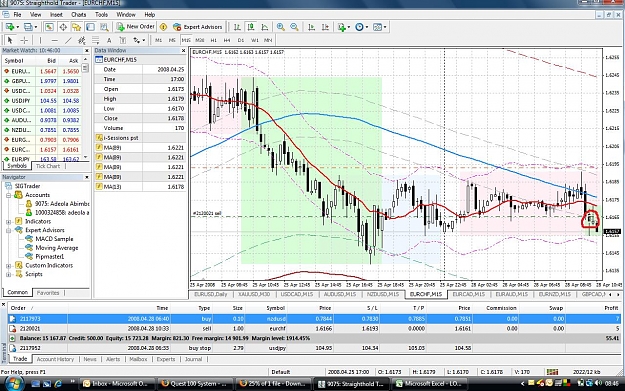Select the Fibonacci Retracement tool
The image size is (625, 391).
click(95, 40)
